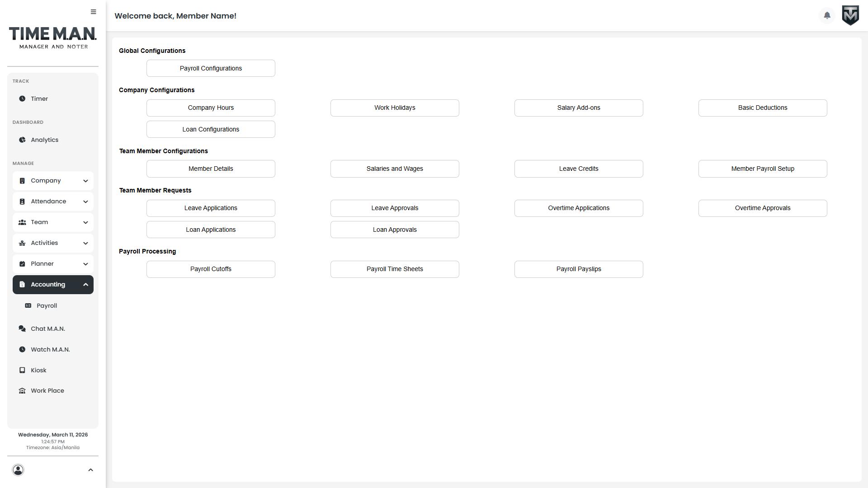This screenshot has width=868, height=488.
Task: Open Watch M.A.N. from the sidebar
Action: [x=50, y=349]
